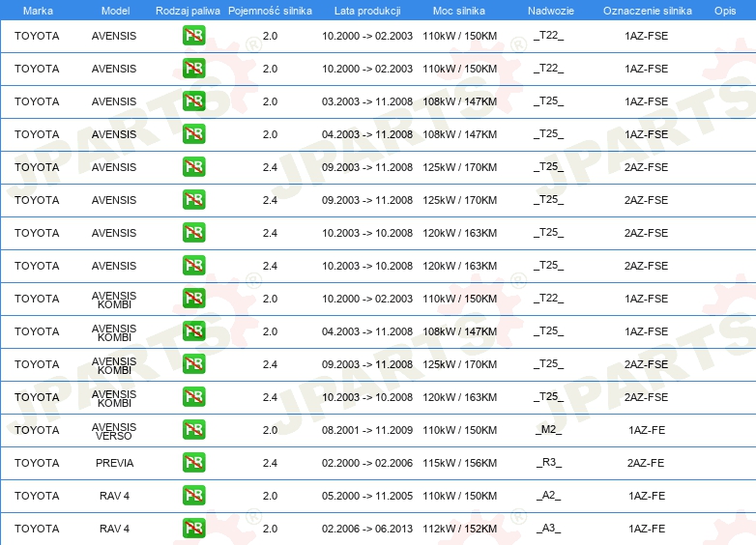Select the production years 02.2006 -> 06.2013
The height and width of the screenshot is (545, 756).
(x=367, y=529)
